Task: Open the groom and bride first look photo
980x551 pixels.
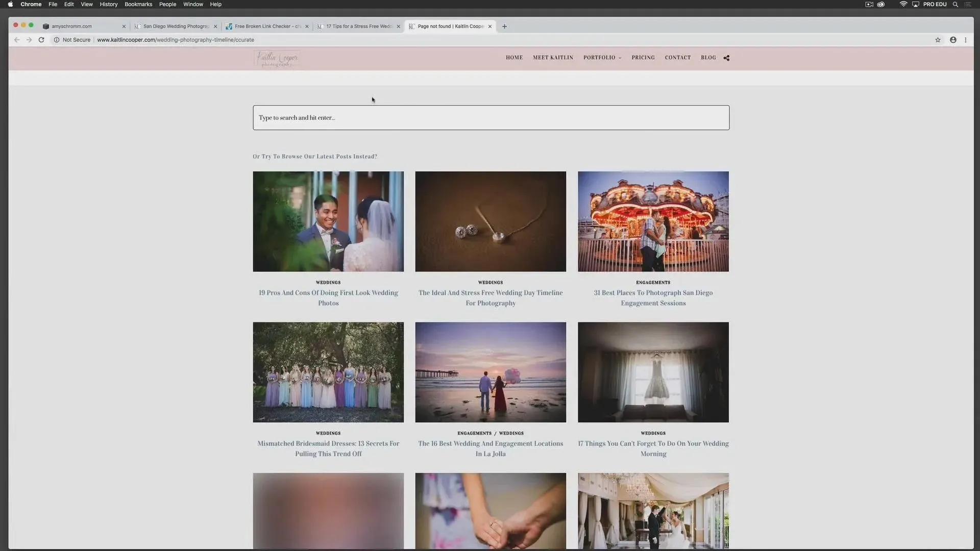Action: click(328, 221)
